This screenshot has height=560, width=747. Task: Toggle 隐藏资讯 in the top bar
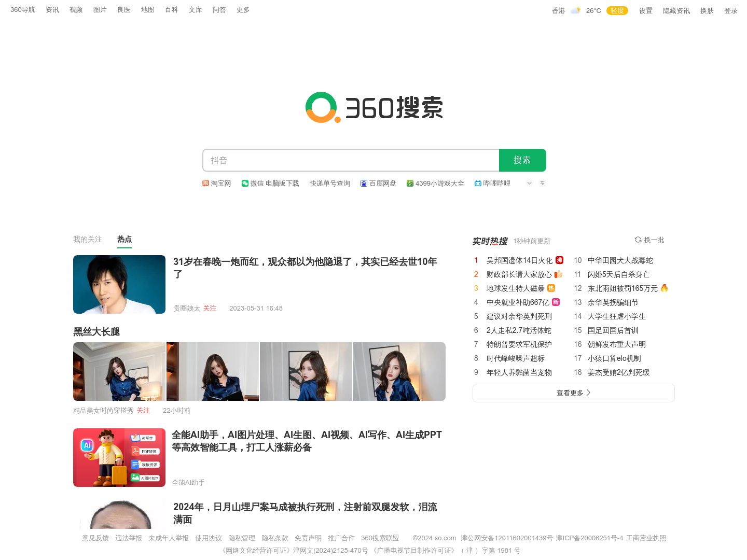676,10
